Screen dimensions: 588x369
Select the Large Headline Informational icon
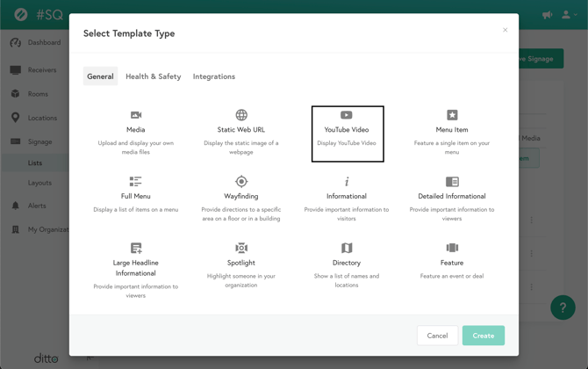136,249
